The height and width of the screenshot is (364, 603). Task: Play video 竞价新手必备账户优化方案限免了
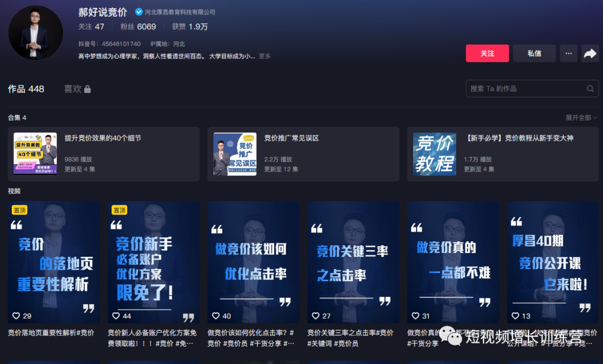coord(154,262)
